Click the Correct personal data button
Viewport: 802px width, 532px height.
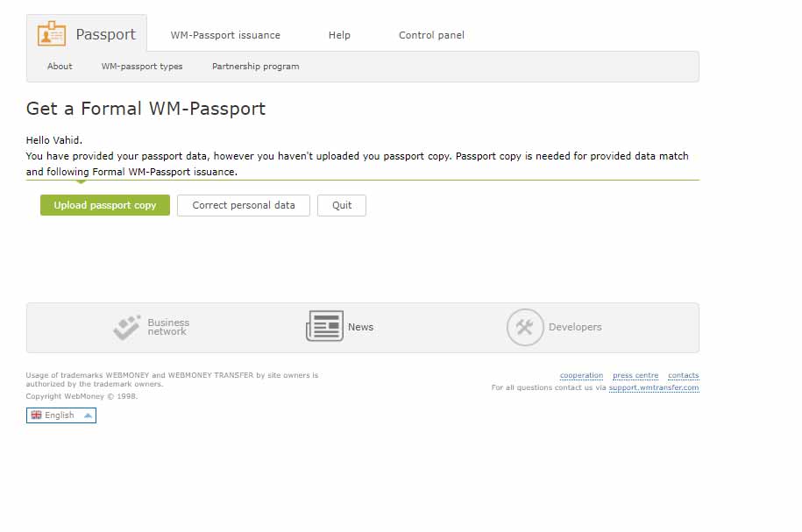tap(244, 205)
